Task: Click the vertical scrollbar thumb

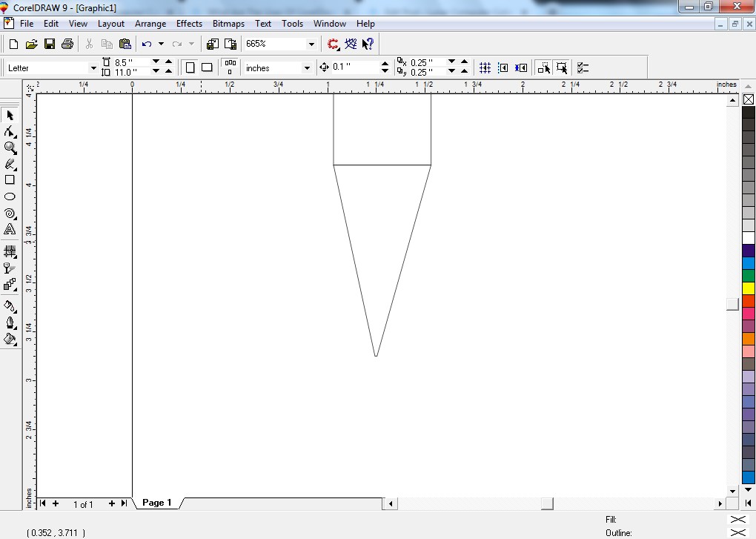Action: point(732,304)
